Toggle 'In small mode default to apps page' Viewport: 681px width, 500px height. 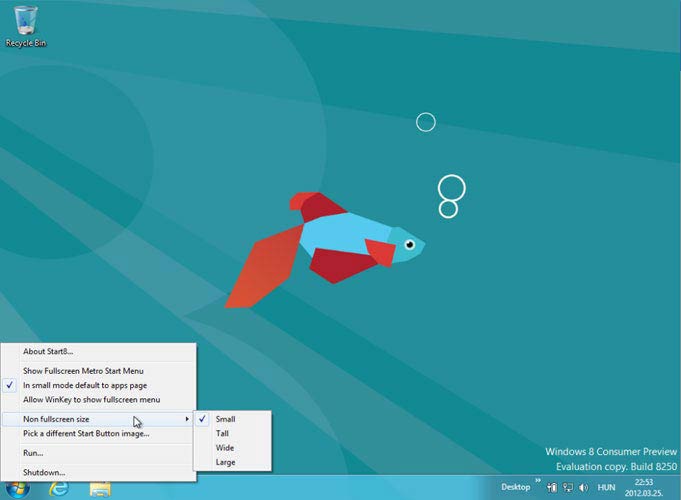(x=85, y=385)
